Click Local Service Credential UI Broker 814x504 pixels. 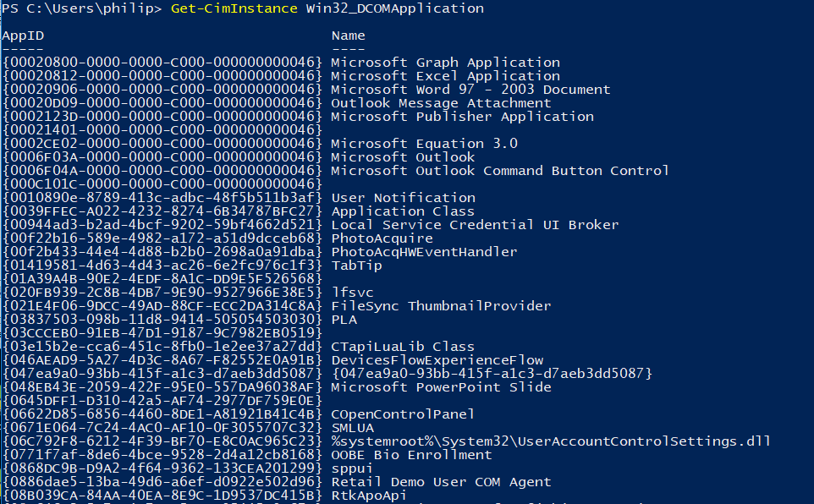tap(475, 225)
